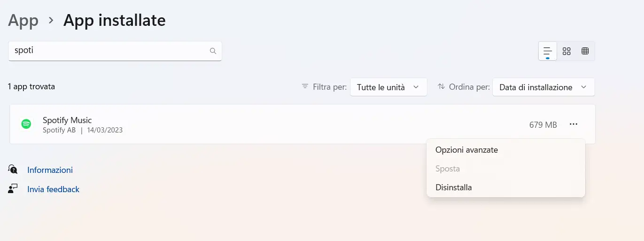Expand the Data di installazione sort dropdown
Screen dimensions: 644x241
pos(543,87)
